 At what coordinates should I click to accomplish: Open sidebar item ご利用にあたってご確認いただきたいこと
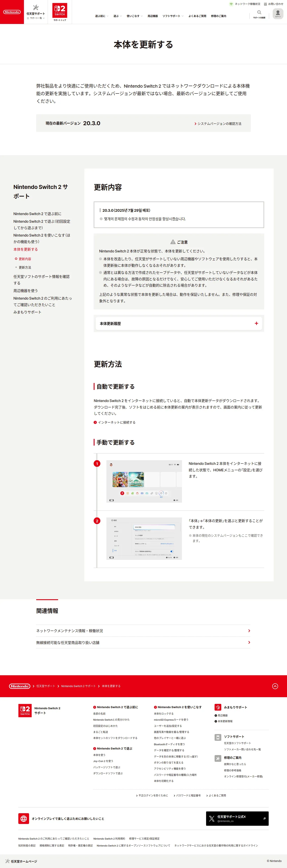(x=43, y=302)
